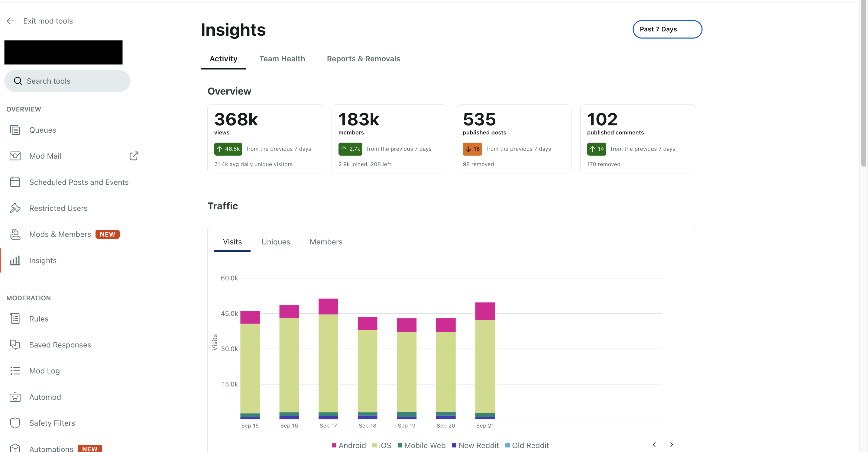Open the Queues icon in sidebar
Viewport: 868px width, 452px height.
point(15,130)
